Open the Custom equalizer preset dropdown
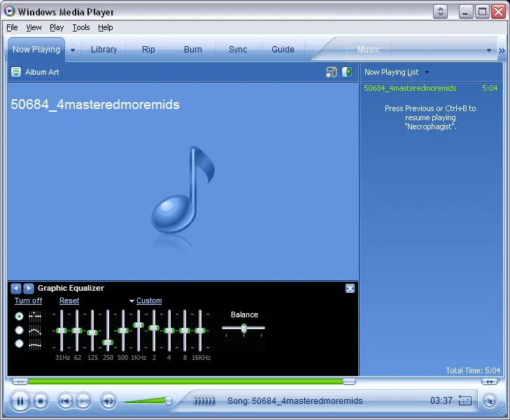 click(x=146, y=300)
